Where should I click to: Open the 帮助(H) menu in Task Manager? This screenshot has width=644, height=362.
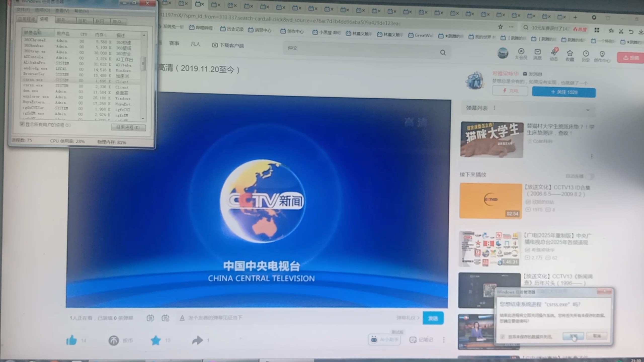pyautogui.click(x=82, y=11)
